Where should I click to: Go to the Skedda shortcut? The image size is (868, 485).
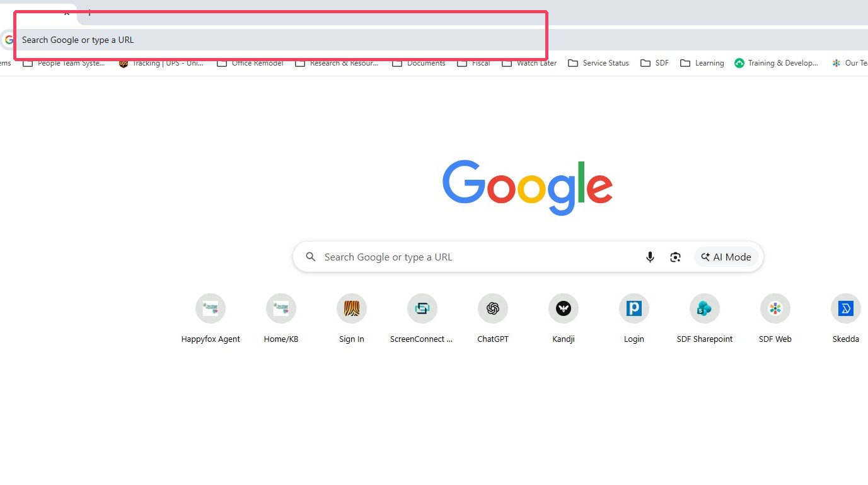click(x=846, y=319)
